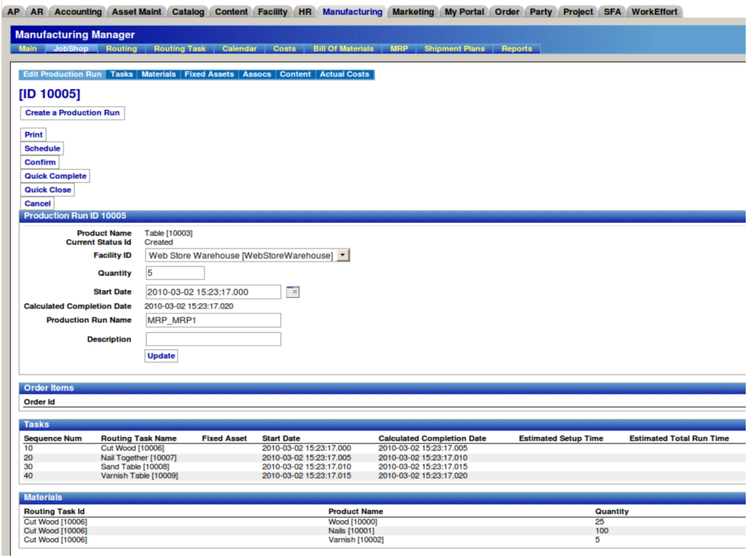
Task: Click the Production Run Name field
Action: click(213, 320)
